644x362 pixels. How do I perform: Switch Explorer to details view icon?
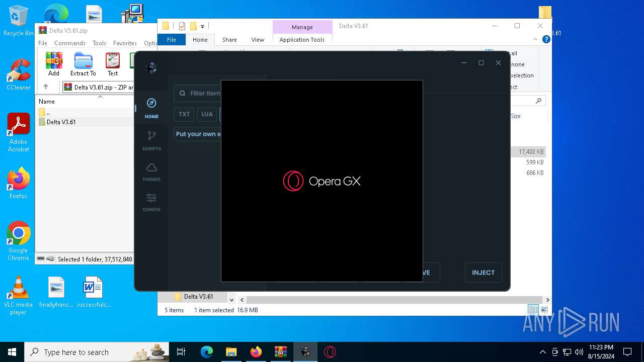point(533,310)
